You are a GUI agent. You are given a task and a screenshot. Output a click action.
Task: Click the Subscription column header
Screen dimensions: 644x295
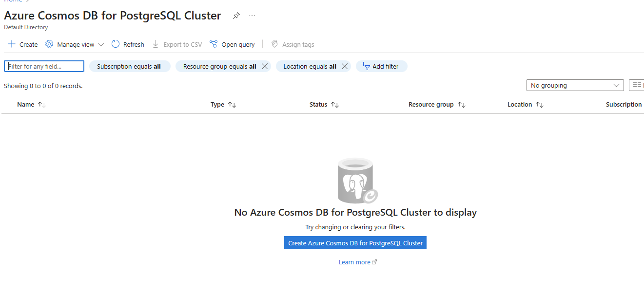pos(624,105)
